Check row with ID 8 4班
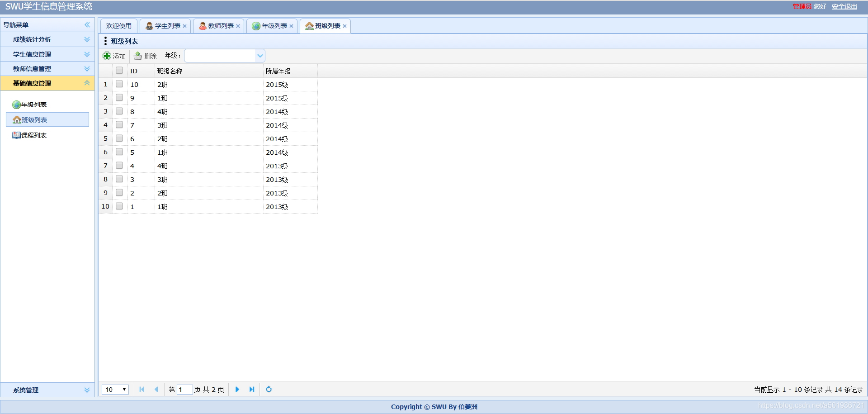The image size is (868, 414). (119, 111)
